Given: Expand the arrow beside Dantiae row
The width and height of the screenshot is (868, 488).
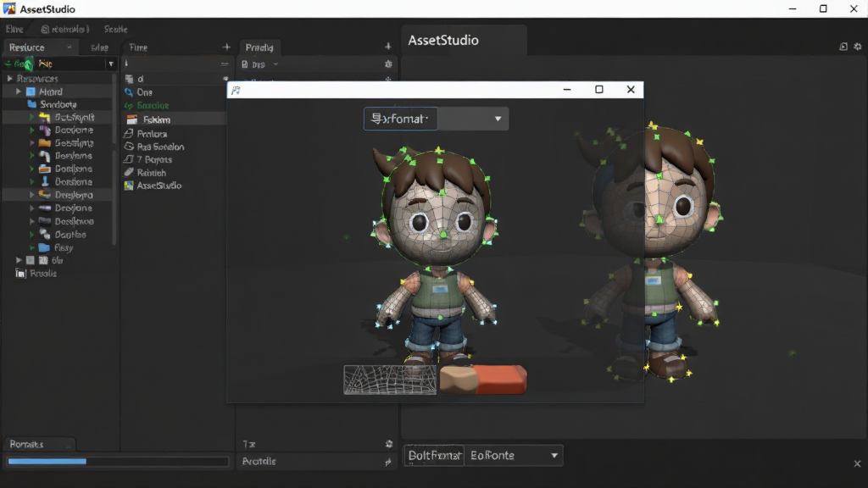Looking at the screenshot, I should 32,235.
